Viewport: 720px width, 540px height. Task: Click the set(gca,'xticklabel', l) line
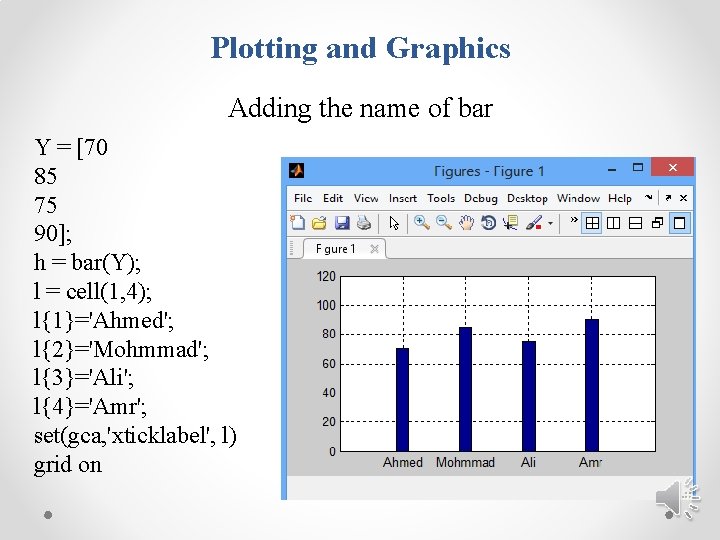point(135,436)
